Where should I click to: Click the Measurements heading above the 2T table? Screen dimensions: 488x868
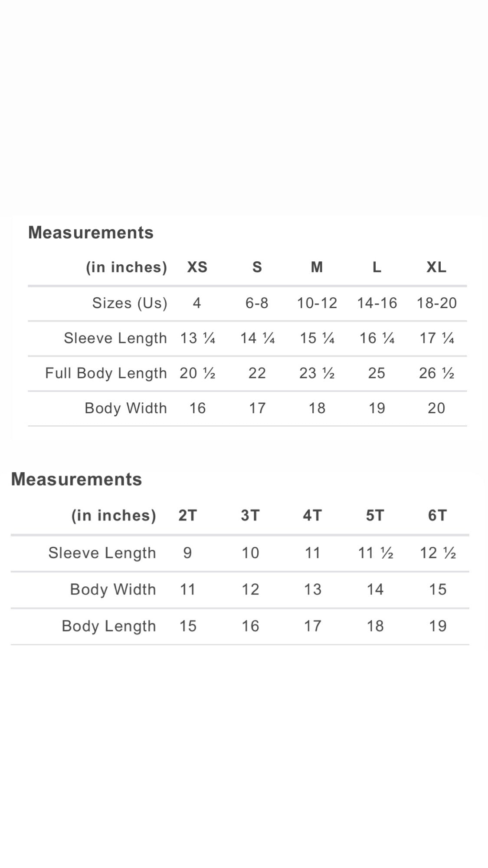click(76, 479)
